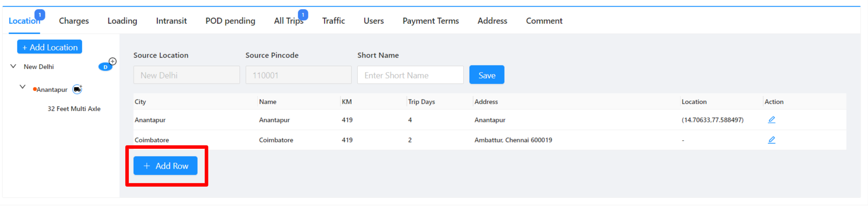The image size is (868, 211).
Task: Click the Add Row button
Action: click(x=165, y=166)
